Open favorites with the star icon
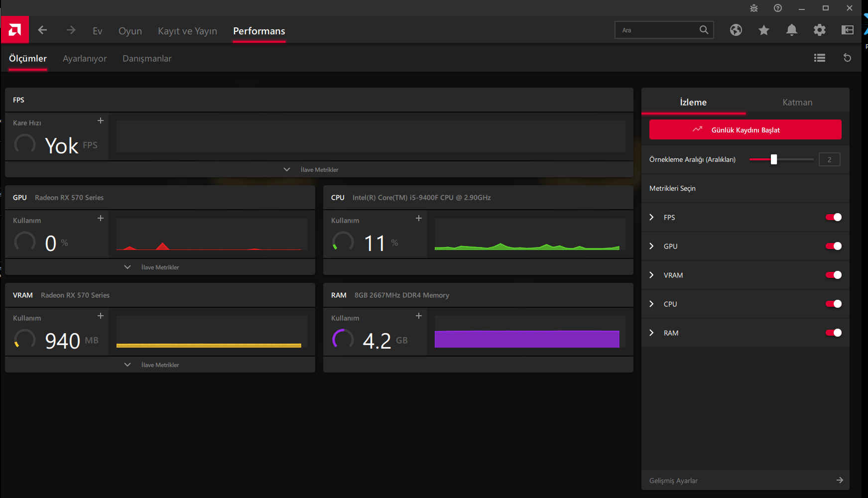 click(x=763, y=30)
